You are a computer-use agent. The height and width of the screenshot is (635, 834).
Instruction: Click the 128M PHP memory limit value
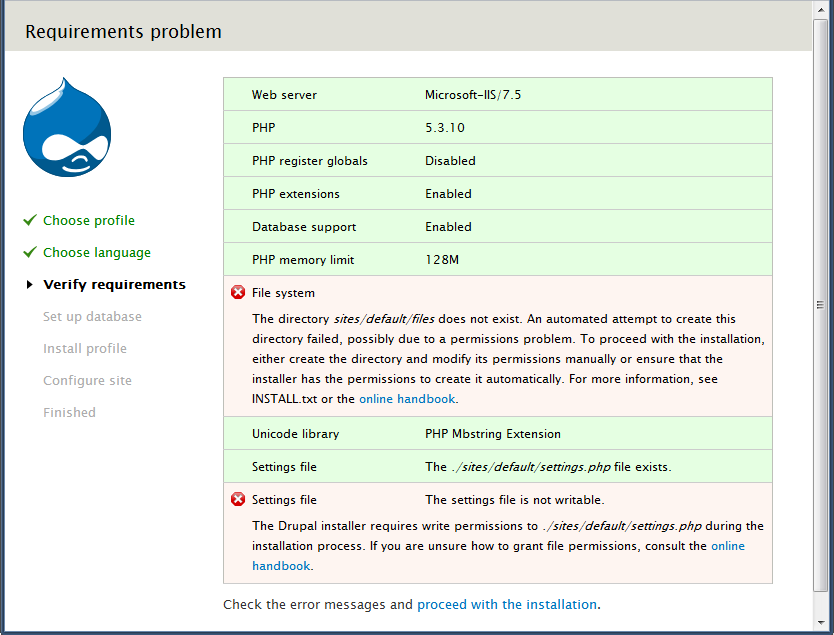[x=442, y=260]
